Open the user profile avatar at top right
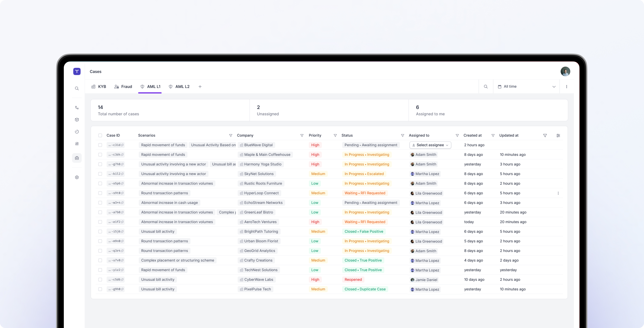 565,71
